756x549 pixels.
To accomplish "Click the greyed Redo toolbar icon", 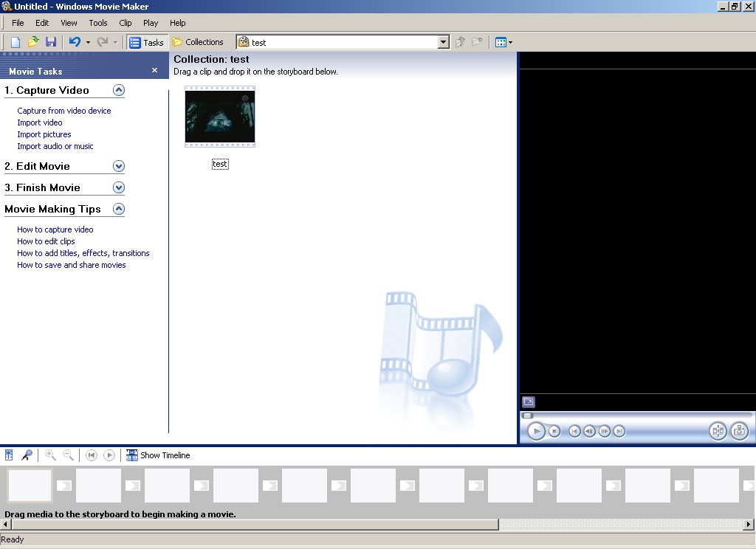I will (102, 42).
